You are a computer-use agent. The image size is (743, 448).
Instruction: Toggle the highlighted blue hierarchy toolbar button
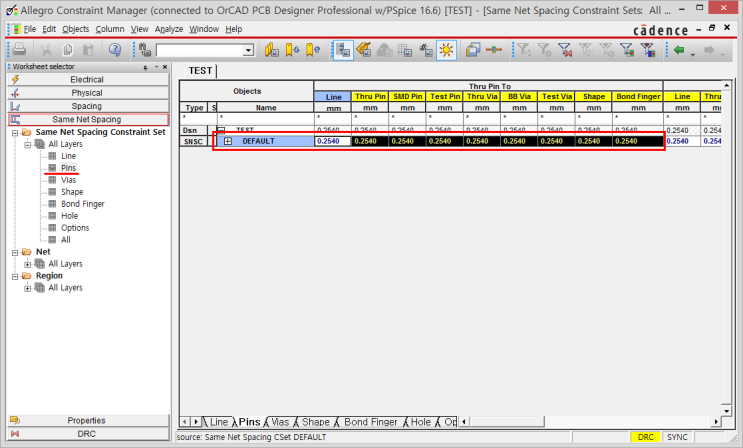pos(343,50)
